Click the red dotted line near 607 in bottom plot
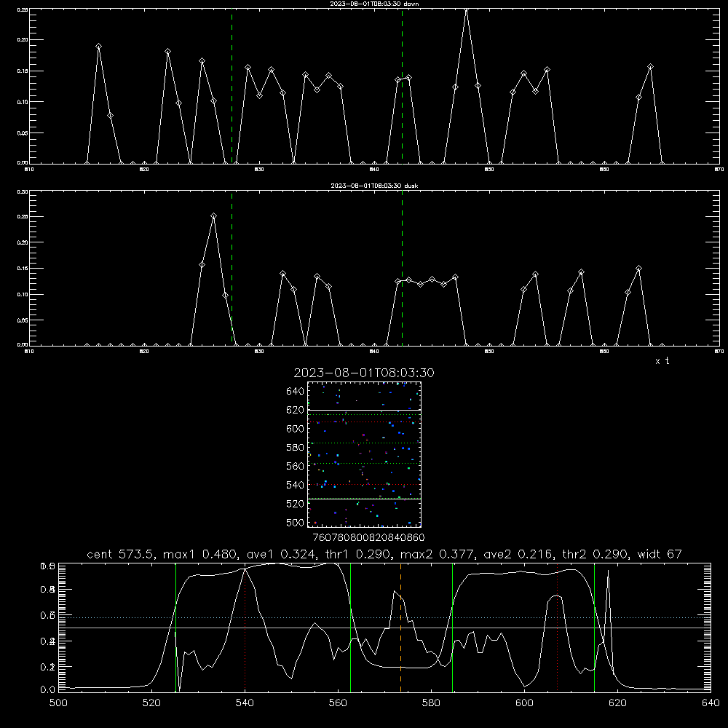Image resolution: width=728 pixels, height=728 pixels. click(x=557, y=628)
